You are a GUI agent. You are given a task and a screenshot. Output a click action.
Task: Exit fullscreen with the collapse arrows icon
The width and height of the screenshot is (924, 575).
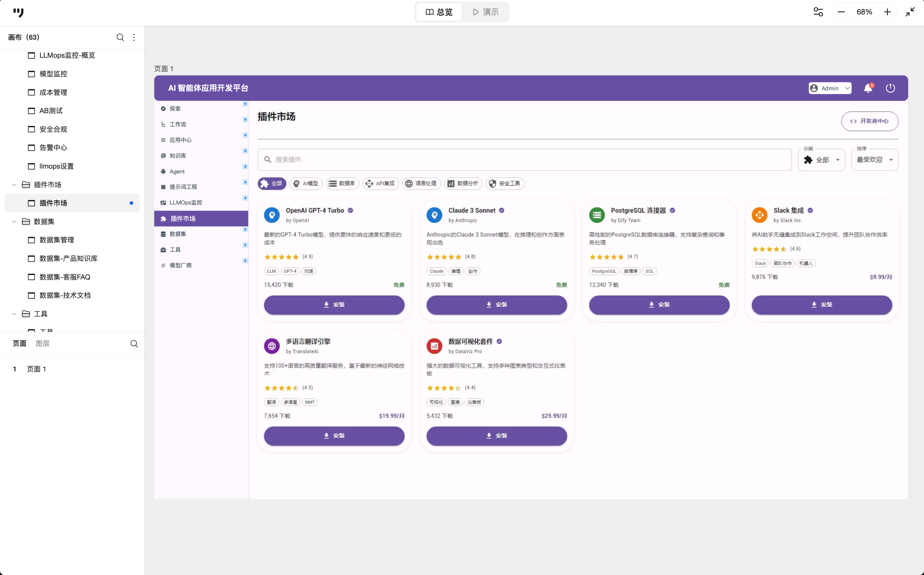point(910,12)
